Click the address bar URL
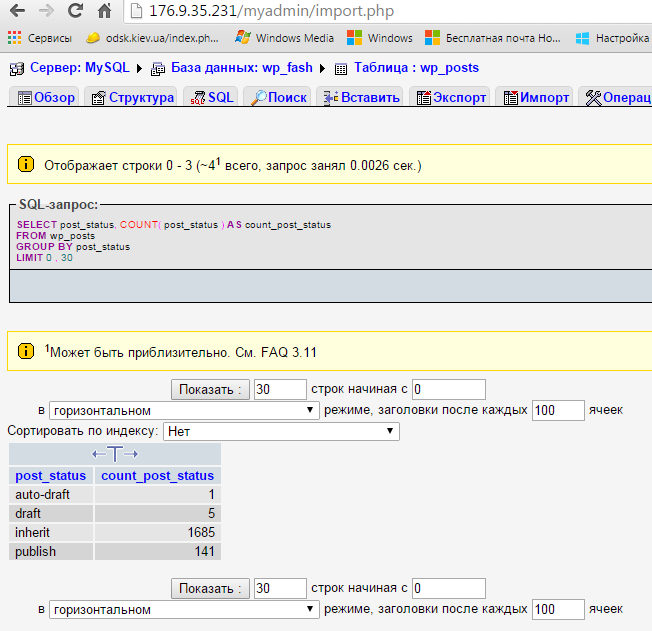 (271, 11)
